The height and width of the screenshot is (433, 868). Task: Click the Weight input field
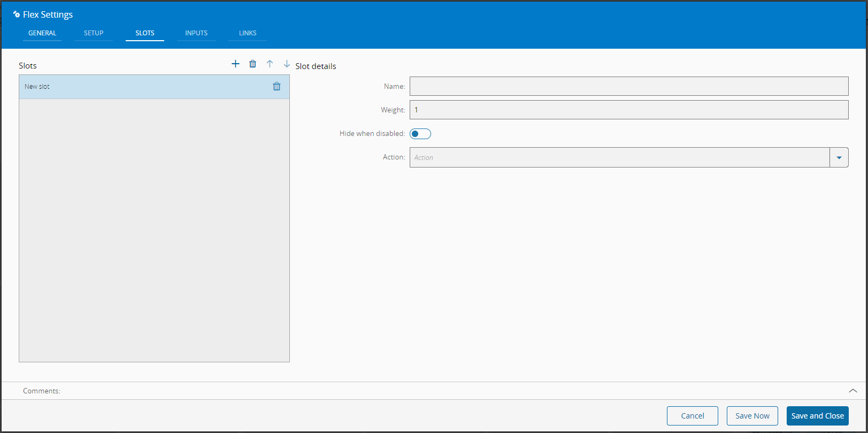(629, 110)
